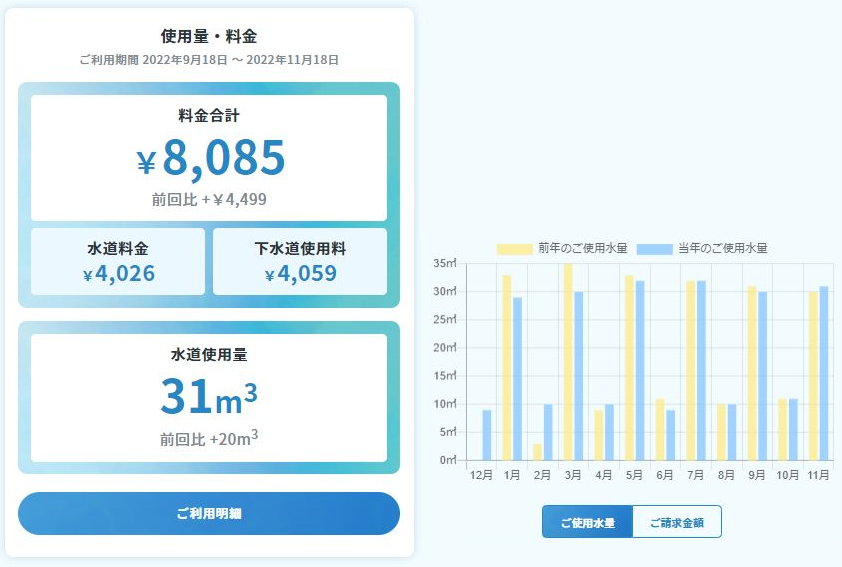Click the 12月 x-axis label
This screenshot has height=567, width=842.
pyautogui.click(x=481, y=475)
